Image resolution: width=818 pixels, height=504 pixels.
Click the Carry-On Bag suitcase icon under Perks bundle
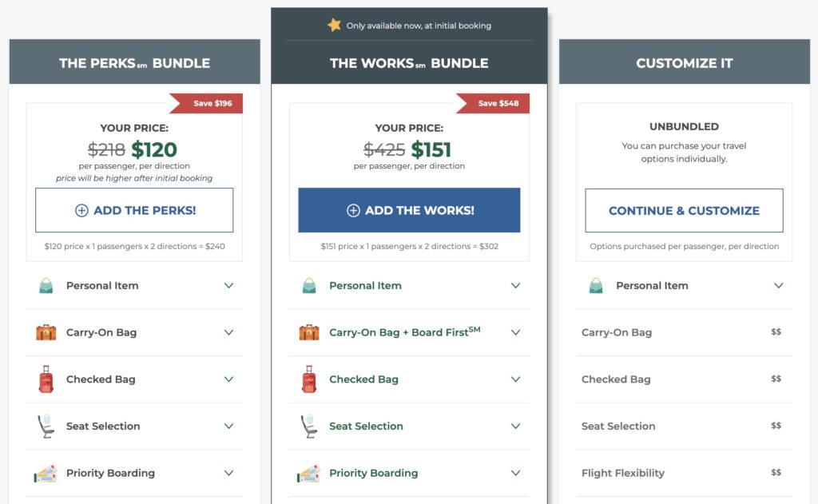pos(46,332)
